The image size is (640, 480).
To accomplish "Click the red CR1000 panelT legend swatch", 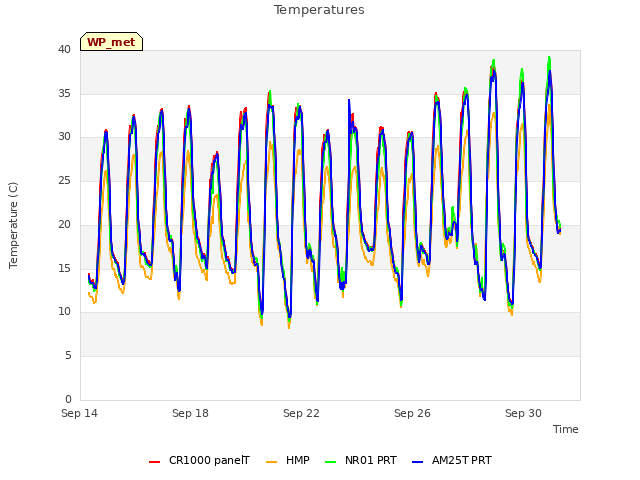I will [155, 462].
